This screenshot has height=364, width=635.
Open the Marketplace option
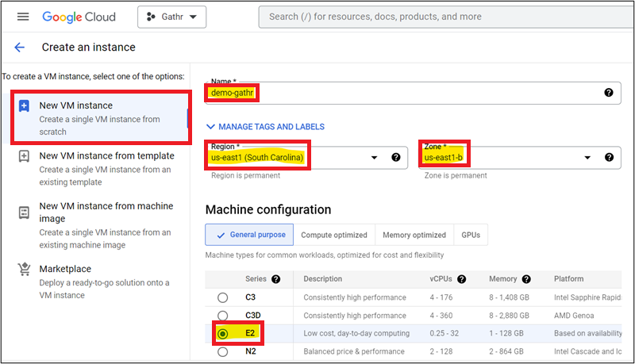(x=65, y=269)
